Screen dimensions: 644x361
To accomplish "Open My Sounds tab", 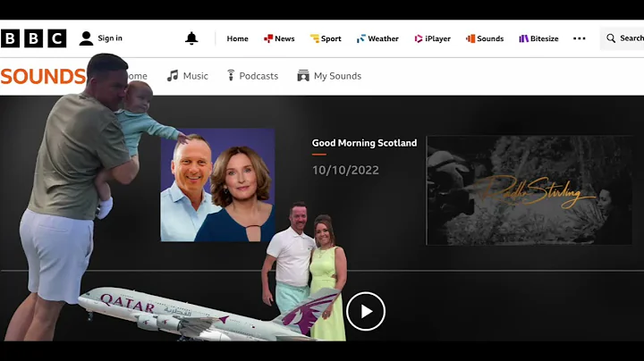I will 329,76.
